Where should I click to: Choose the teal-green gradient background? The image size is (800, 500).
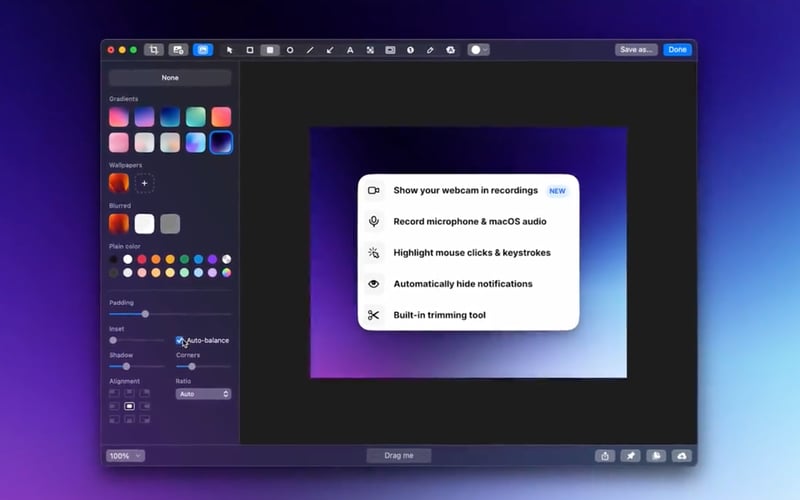195,117
